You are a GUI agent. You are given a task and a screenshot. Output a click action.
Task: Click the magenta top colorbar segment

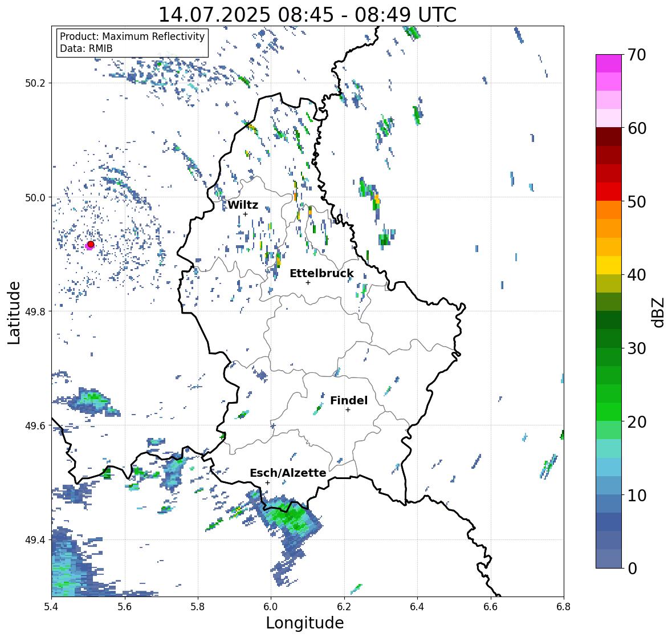coord(609,63)
